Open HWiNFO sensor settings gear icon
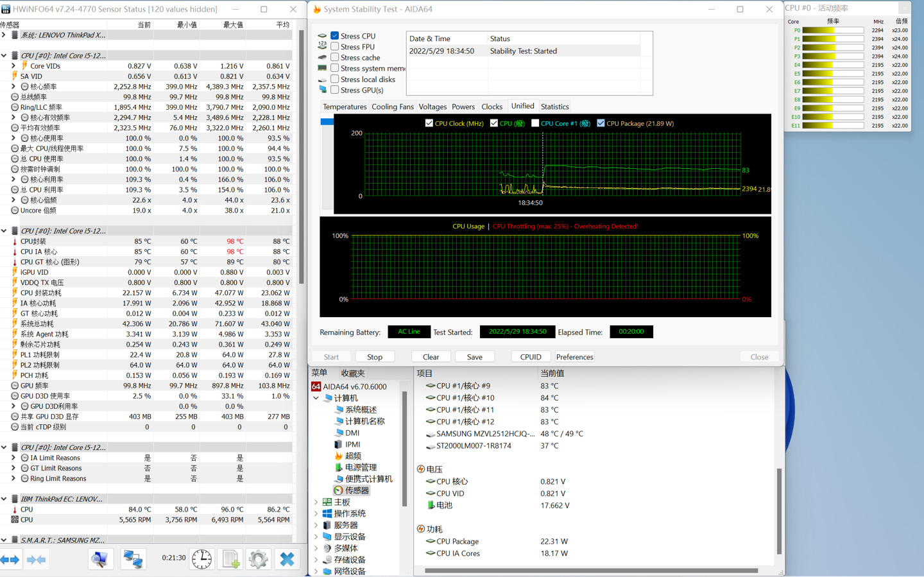Image resolution: width=924 pixels, height=577 pixels. [x=259, y=559]
